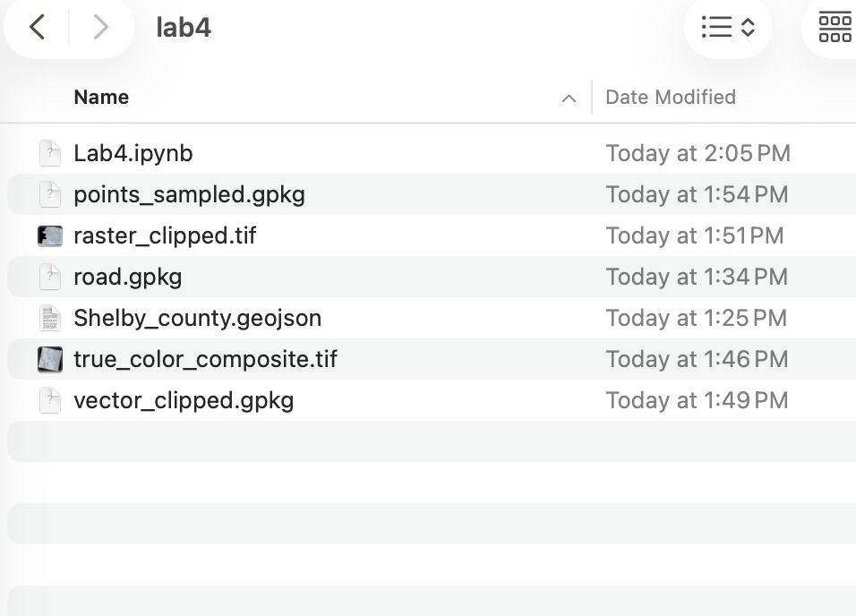856x616 pixels.
Task: Select the Shelby_county.geojson file name
Action: tap(197, 318)
